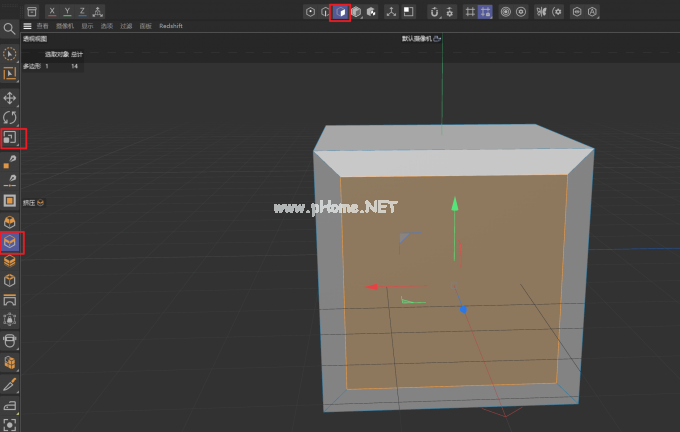Switch to Points mode in top toolbar
Image resolution: width=680 pixels, height=432 pixels.
pyautogui.click(x=311, y=12)
